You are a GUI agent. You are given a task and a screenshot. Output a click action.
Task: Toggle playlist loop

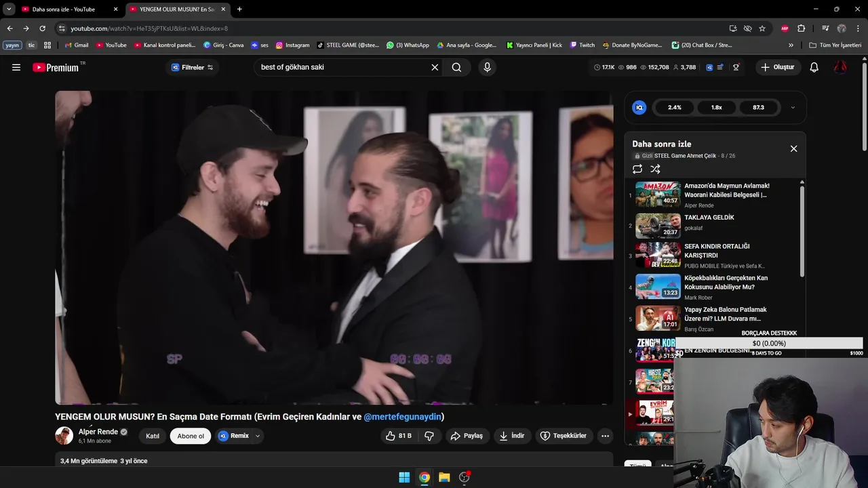pyautogui.click(x=637, y=169)
